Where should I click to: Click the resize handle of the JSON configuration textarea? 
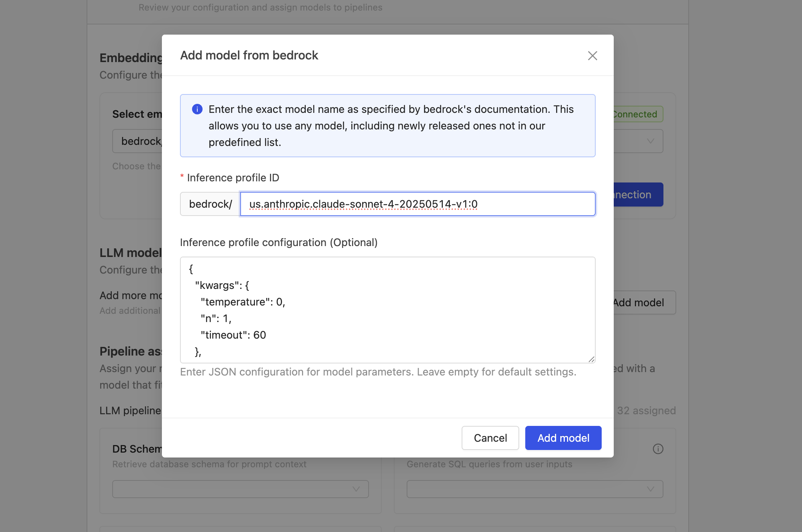[592, 359]
